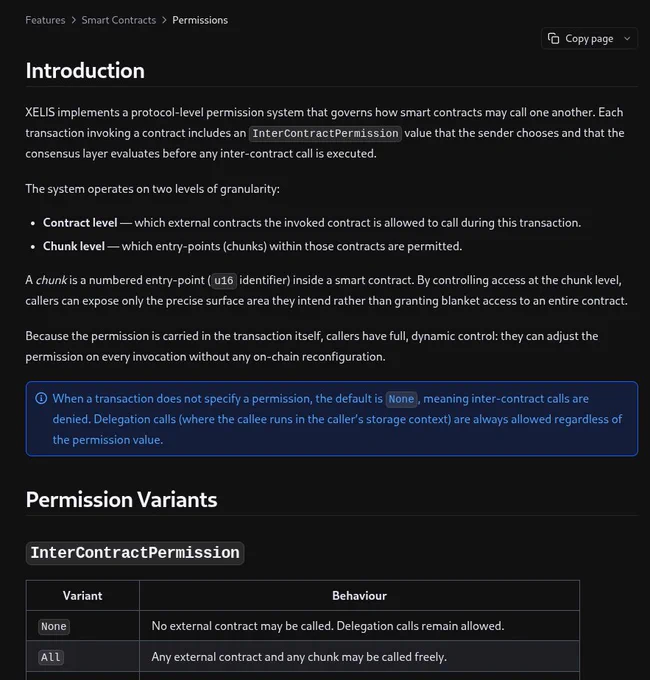This screenshot has height=680, width=650.
Task: Expand the Copy page dropdown chevron
Action: pos(627,39)
